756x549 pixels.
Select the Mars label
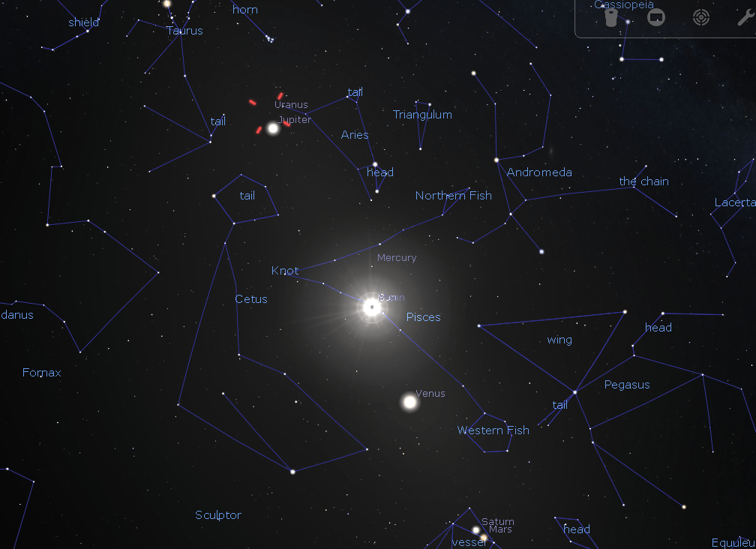tap(500, 530)
